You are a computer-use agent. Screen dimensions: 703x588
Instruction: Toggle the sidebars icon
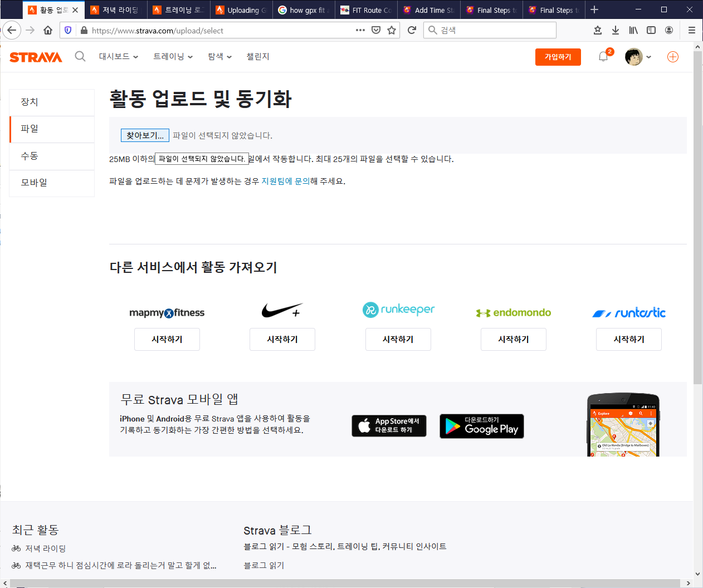click(x=651, y=30)
